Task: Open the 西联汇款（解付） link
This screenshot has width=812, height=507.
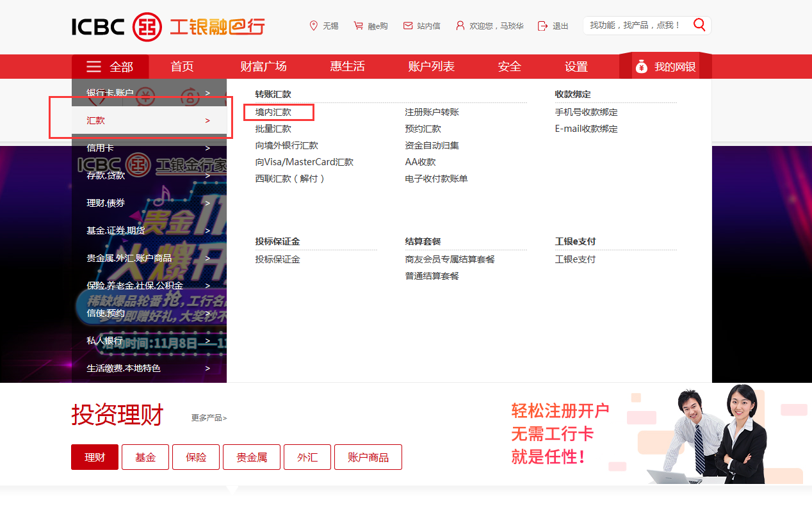Action: point(291,179)
